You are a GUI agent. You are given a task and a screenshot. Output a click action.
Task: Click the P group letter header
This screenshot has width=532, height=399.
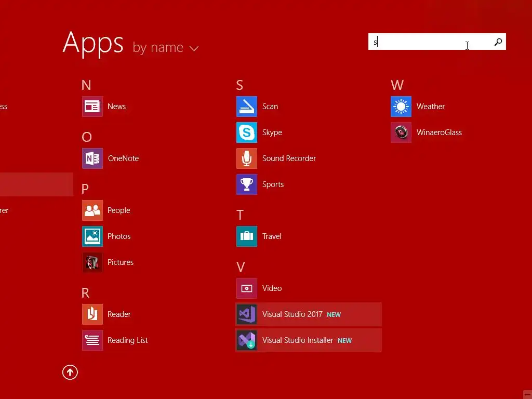(x=85, y=189)
